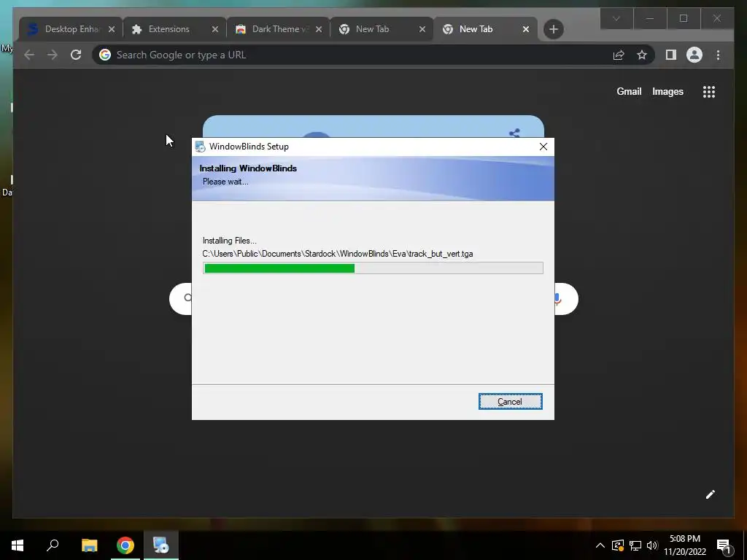Switch to the Dark Theme tab

pos(279,29)
